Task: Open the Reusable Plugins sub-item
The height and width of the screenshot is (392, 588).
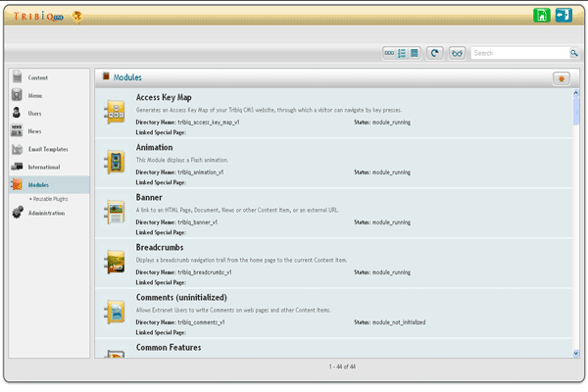Action: [x=50, y=199]
